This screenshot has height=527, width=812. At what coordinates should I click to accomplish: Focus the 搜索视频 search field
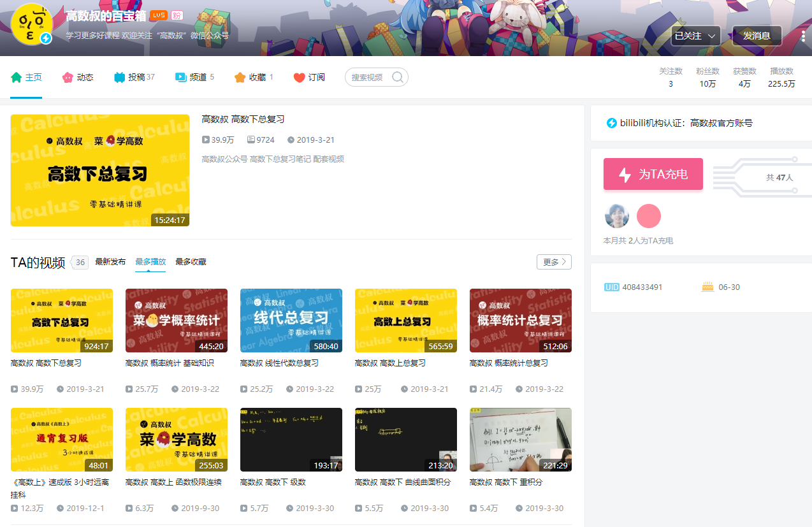[x=377, y=77]
